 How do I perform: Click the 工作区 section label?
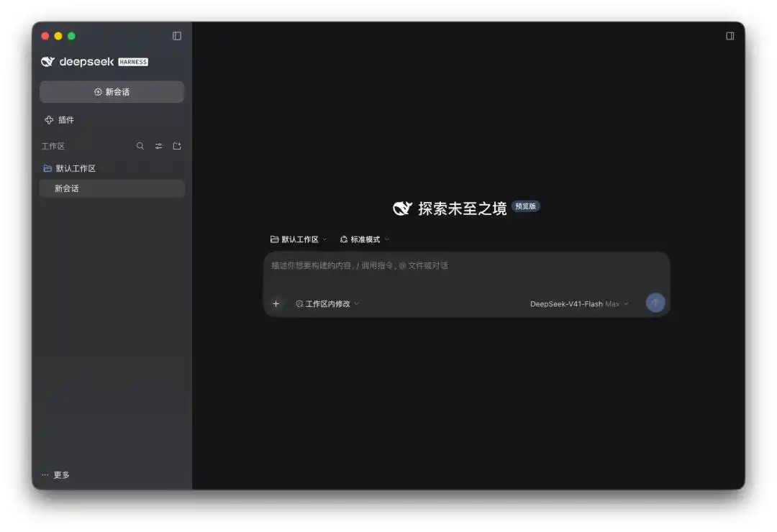pyautogui.click(x=53, y=146)
